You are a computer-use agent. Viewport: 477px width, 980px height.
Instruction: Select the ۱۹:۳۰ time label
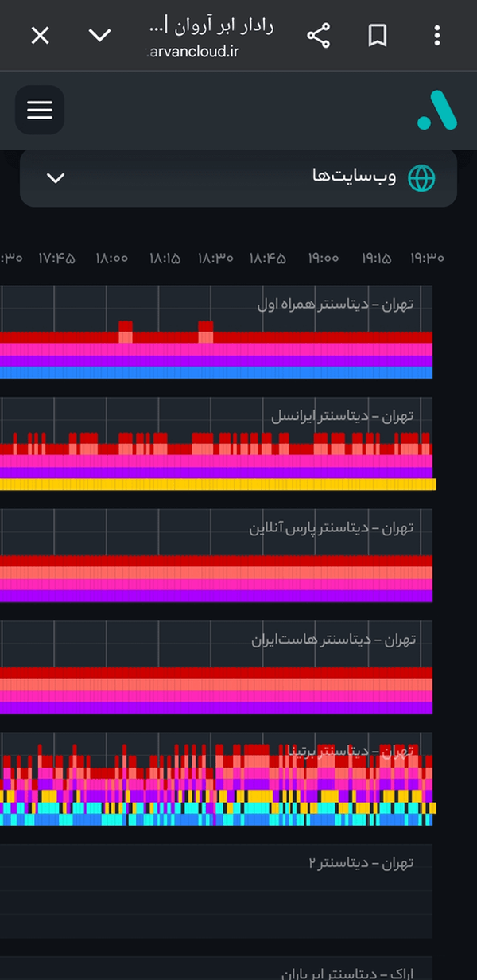click(x=427, y=258)
